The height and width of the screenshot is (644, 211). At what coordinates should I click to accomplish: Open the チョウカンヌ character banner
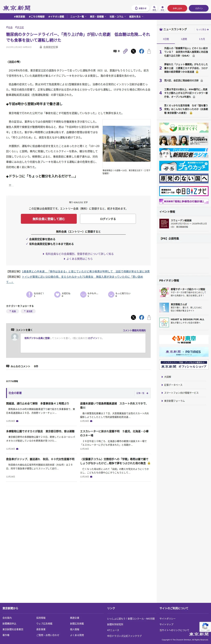184,166
